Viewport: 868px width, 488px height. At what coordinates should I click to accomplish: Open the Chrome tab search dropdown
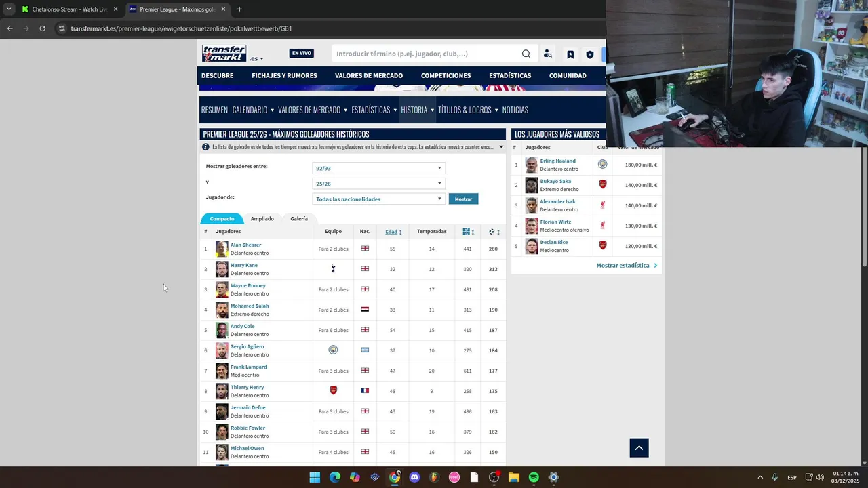point(9,9)
